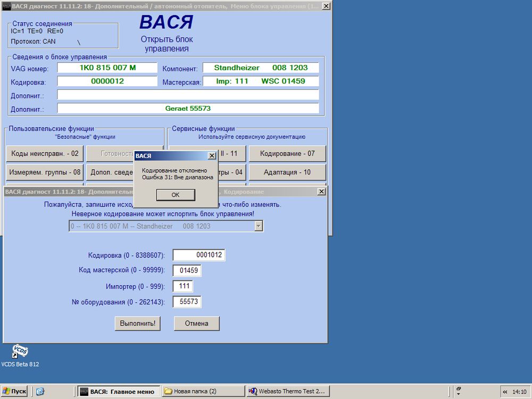
Task: Click the Geraet 55573 field
Action: point(188,108)
